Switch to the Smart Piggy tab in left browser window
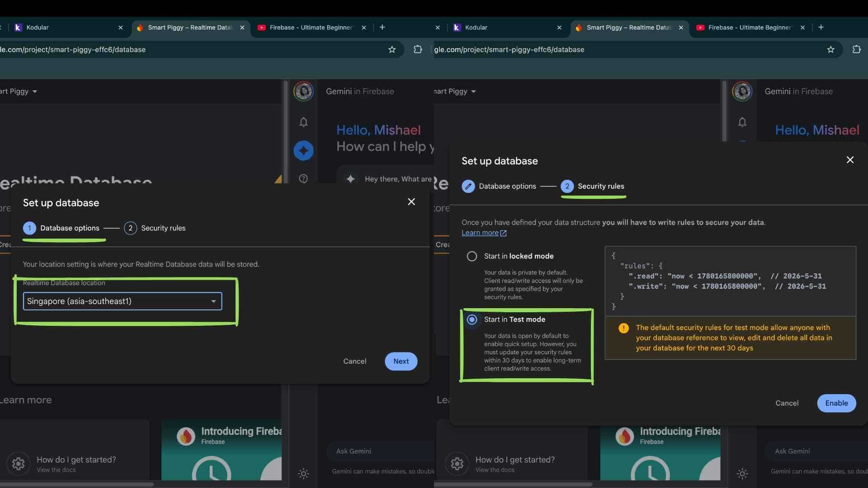The image size is (868, 488). pyautogui.click(x=190, y=28)
